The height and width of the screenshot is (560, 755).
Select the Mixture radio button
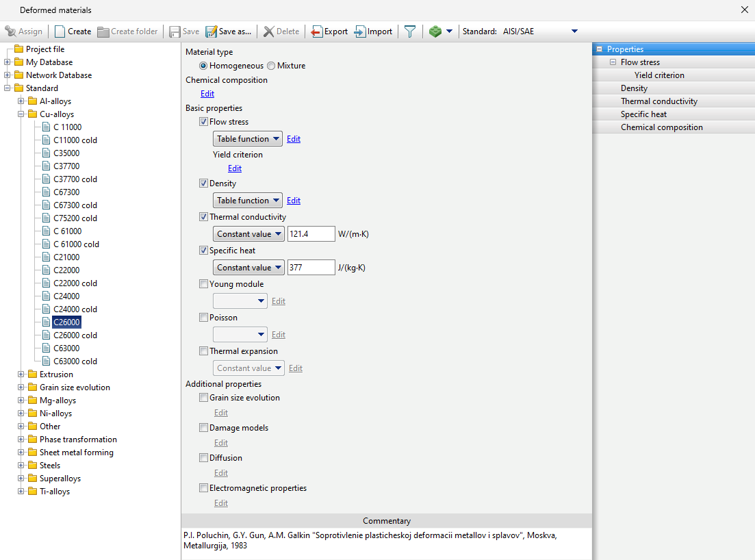coord(271,66)
